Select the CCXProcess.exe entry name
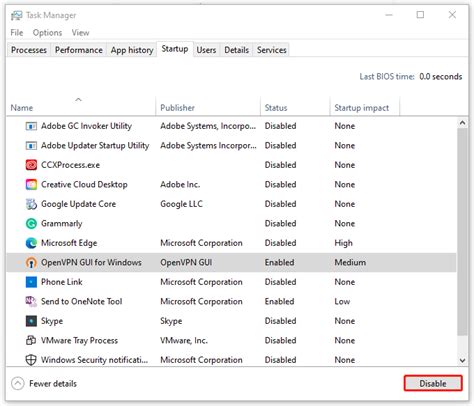The width and height of the screenshot is (474, 406). coord(70,165)
